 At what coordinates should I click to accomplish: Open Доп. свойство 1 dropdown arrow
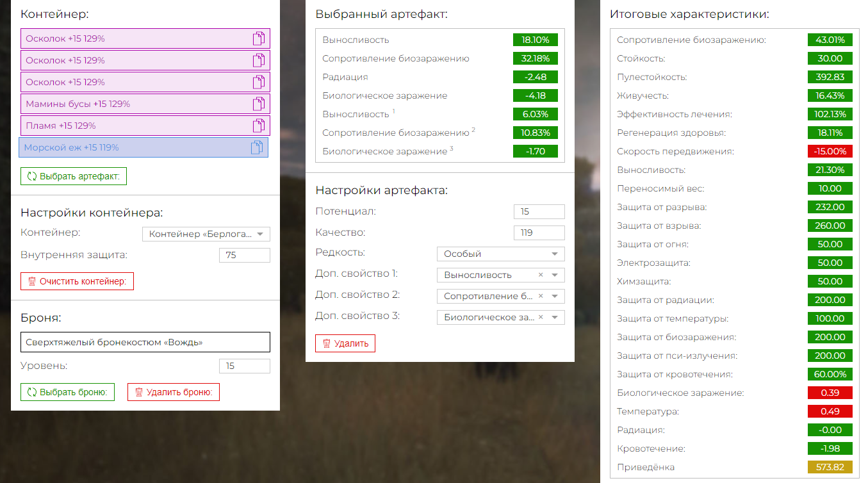555,275
